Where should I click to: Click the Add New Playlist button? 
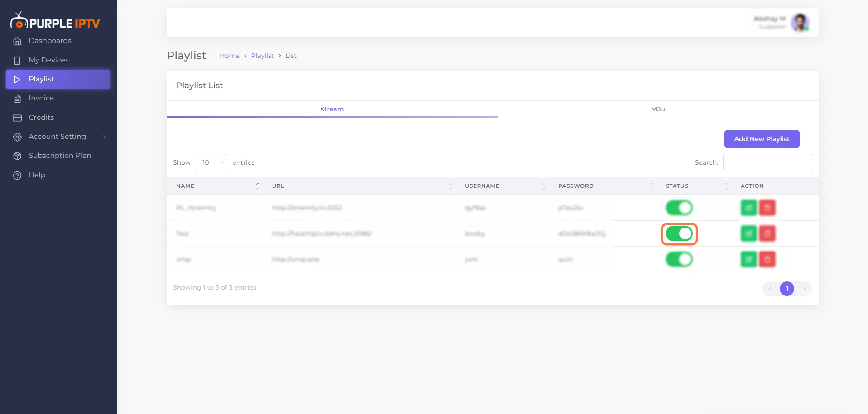click(x=762, y=139)
